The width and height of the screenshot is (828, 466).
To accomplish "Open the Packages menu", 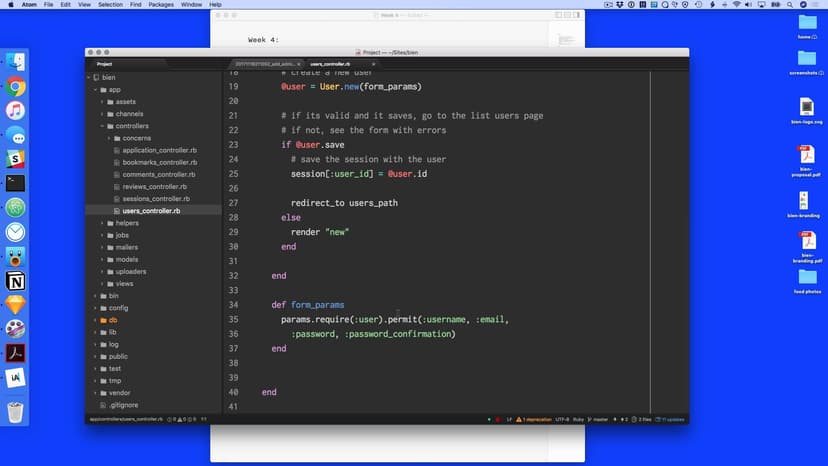I will point(160,5).
